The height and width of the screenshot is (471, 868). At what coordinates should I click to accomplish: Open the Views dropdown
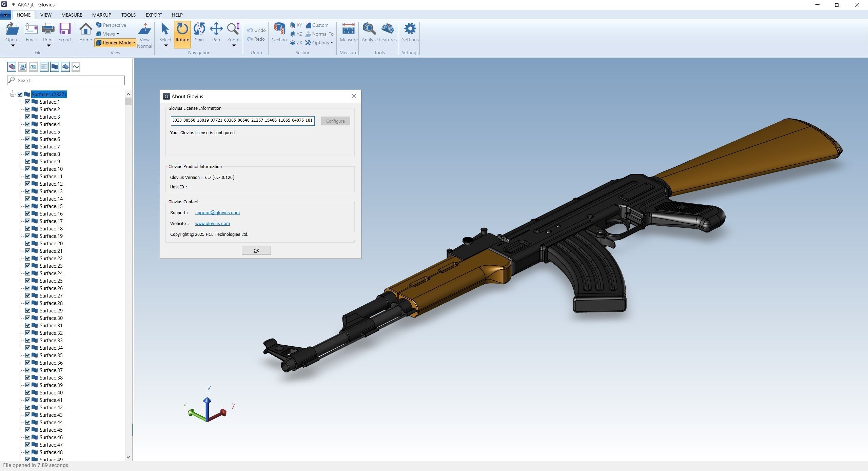pyautogui.click(x=108, y=34)
